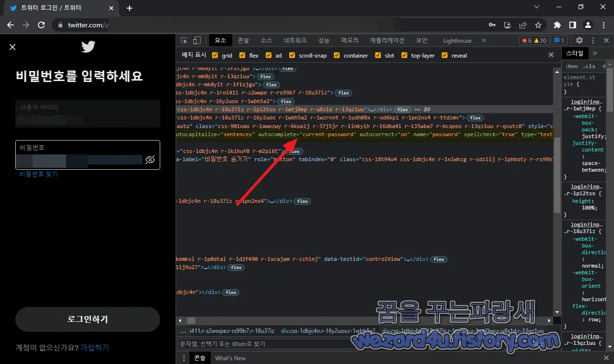
Task: Open DevTools settings gear
Action: point(579,40)
